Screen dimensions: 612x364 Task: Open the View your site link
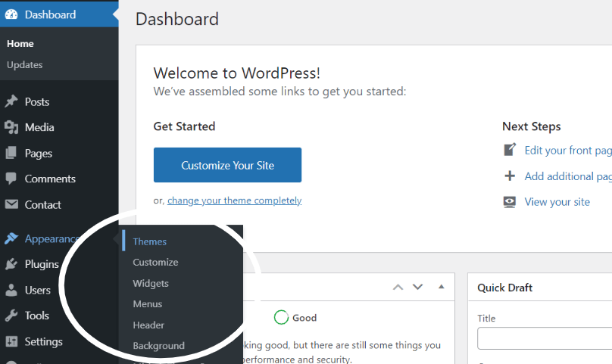[x=557, y=202]
